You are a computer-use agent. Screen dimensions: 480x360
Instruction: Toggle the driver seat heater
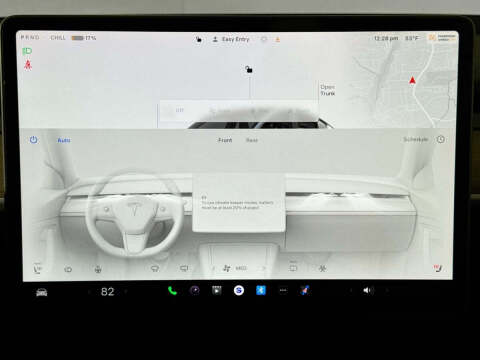pos(38,269)
